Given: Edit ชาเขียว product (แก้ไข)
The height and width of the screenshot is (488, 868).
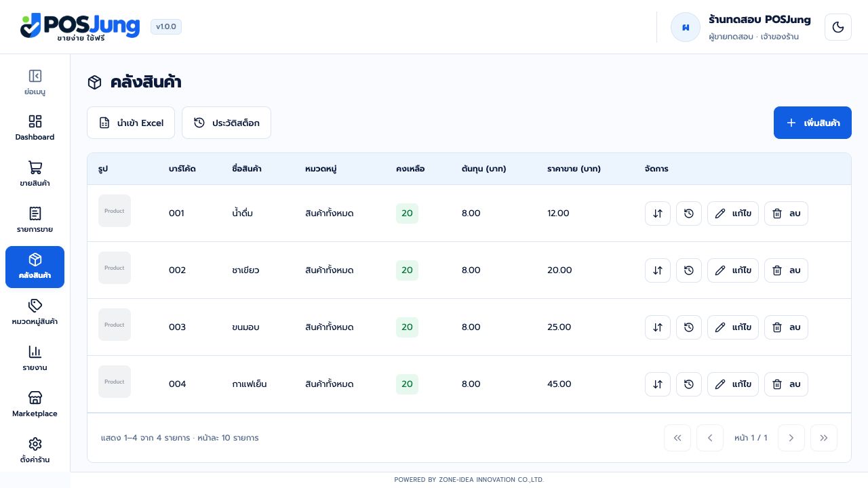Looking at the screenshot, I should point(733,270).
